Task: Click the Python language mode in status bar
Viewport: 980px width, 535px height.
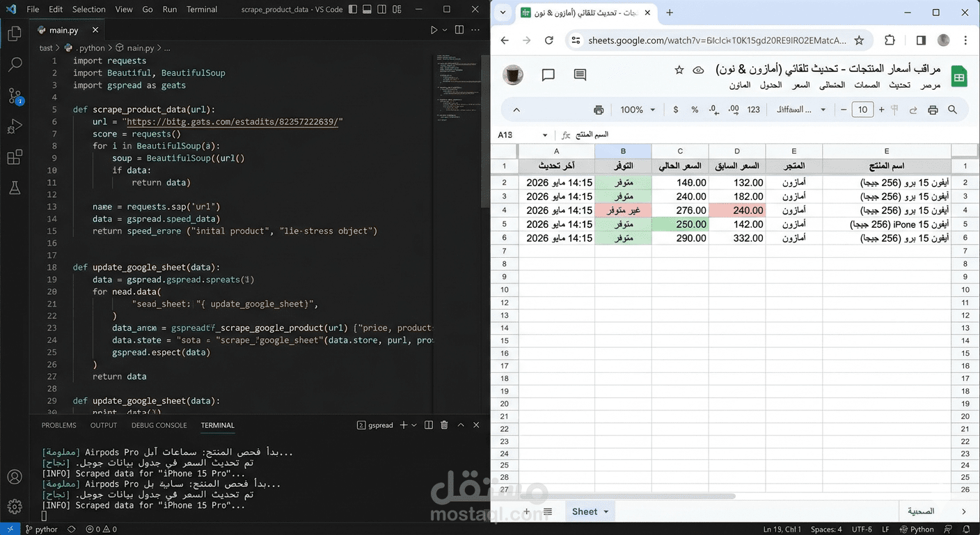Action: (x=918, y=529)
